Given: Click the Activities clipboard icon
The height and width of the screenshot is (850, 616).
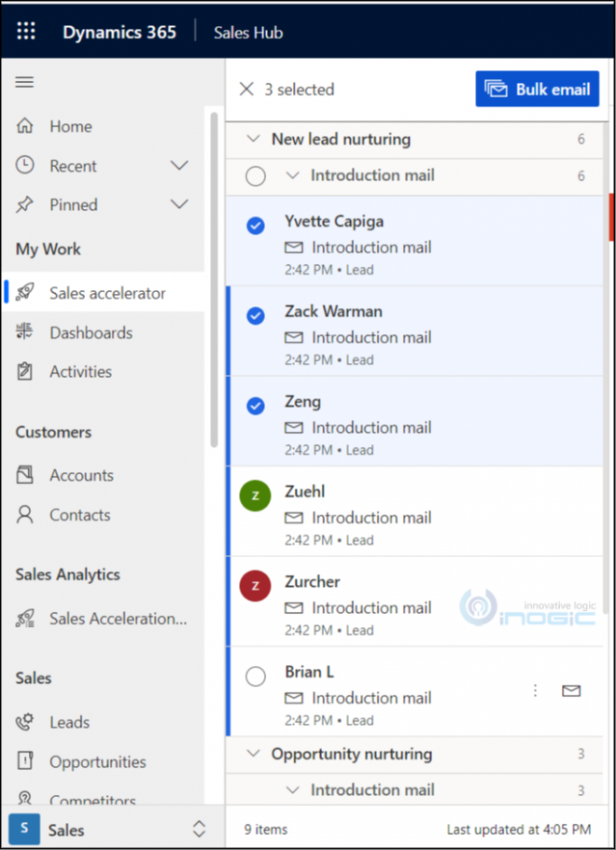Looking at the screenshot, I should tap(25, 371).
